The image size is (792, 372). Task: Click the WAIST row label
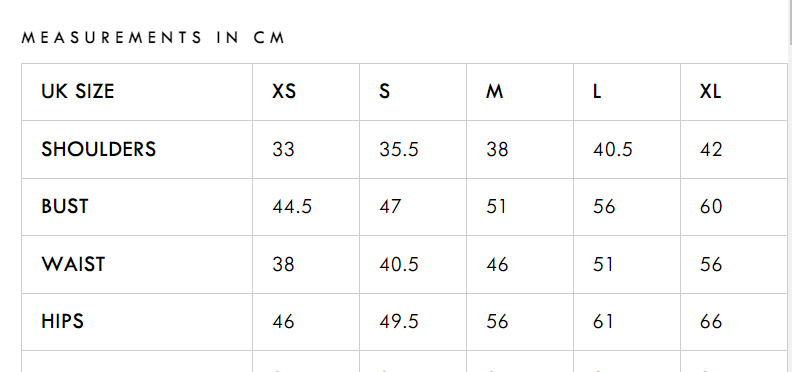click(73, 264)
